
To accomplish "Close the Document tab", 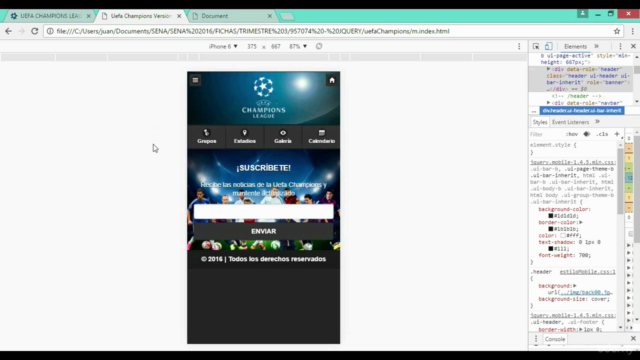I will pyautogui.click(x=269, y=16).
